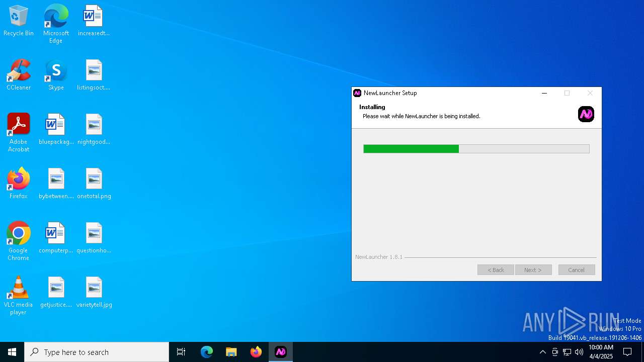Open the Recycle Bin desktop icon

(x=19, y=21)
